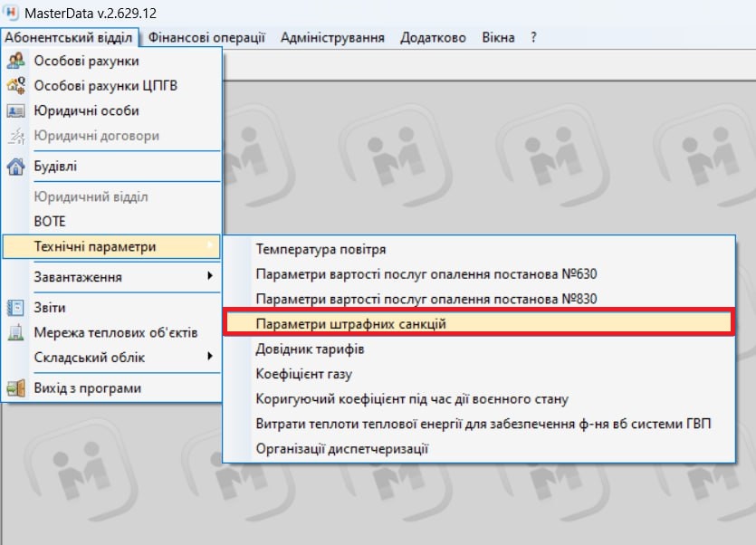Click the Звіти report icon
This screenshot has height=545, width=756.
pos(16,308)
